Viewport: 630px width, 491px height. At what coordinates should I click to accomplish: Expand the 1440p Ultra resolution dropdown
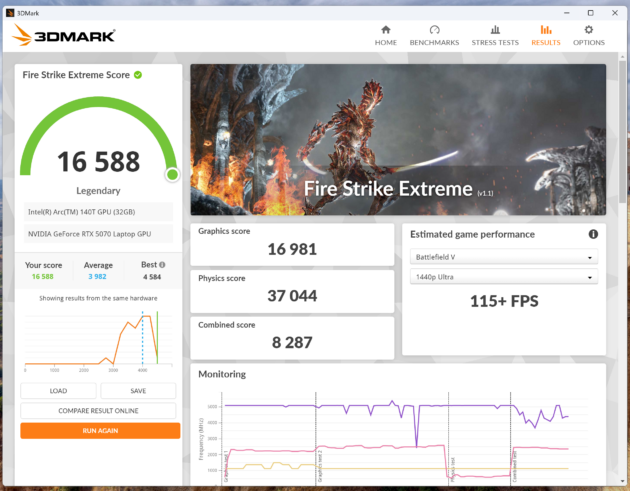(504, 277)
